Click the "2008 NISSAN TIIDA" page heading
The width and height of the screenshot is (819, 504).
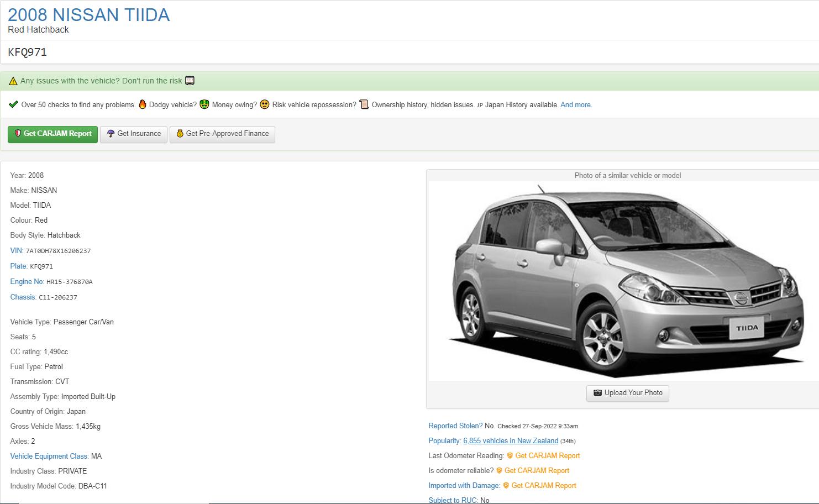click(89, 15)
